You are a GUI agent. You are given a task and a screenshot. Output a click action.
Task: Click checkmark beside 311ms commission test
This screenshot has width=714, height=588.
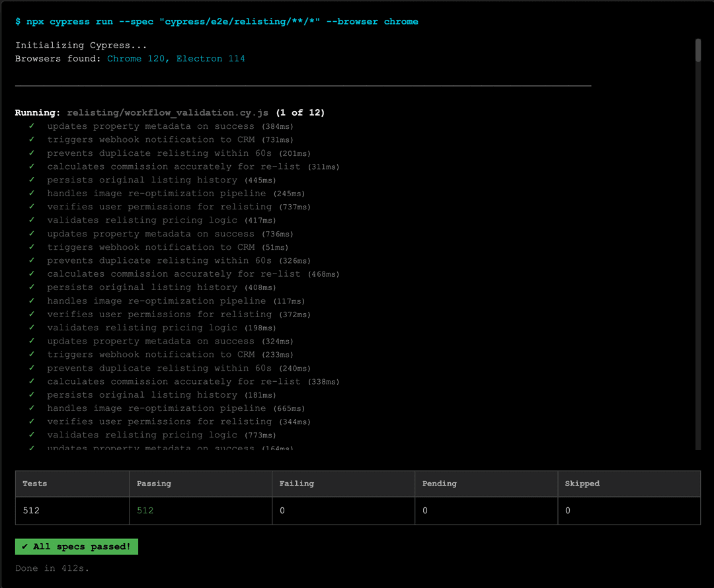pos(31,166)
